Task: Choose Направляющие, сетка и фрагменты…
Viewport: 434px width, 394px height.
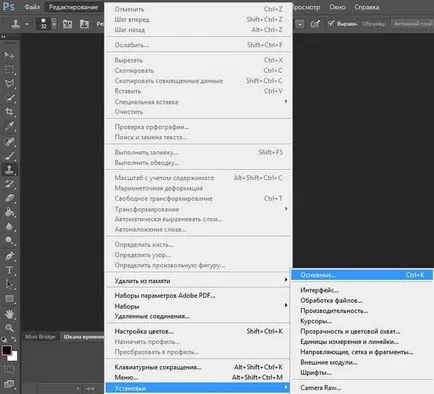Action: click(362, 352)
